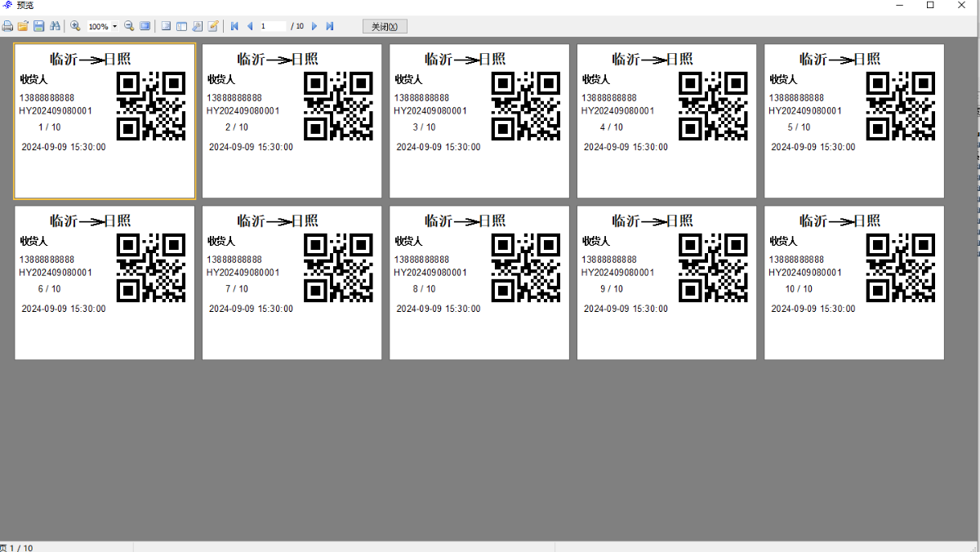Click total pages text / 10 in toolbar
Image resolution: width=980 pixels, height=552 pixels.
(297, 26)
